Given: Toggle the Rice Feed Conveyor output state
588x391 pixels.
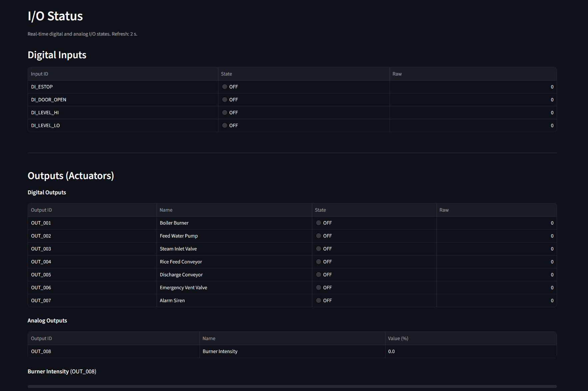Looking at the screenshot, I should [318, 262].
